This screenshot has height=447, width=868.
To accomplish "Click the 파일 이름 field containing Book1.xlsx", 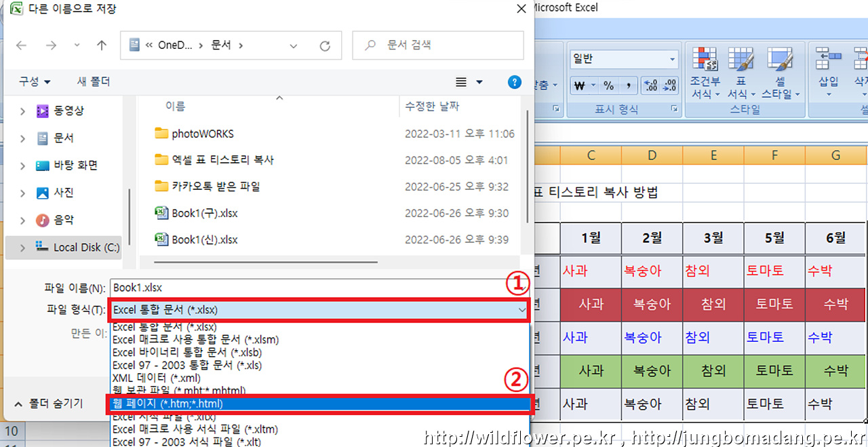I will point(319,288).
